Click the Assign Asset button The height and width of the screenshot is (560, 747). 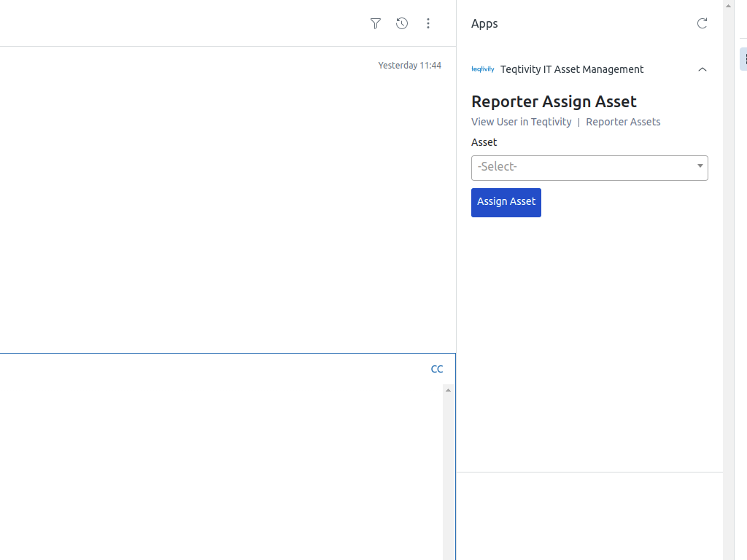point(506,202)
